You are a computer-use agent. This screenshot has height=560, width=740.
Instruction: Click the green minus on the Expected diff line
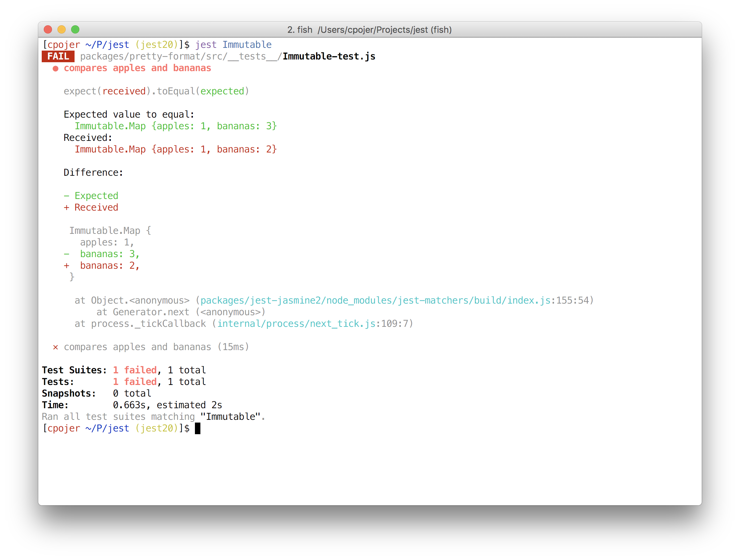click(66, 196)
